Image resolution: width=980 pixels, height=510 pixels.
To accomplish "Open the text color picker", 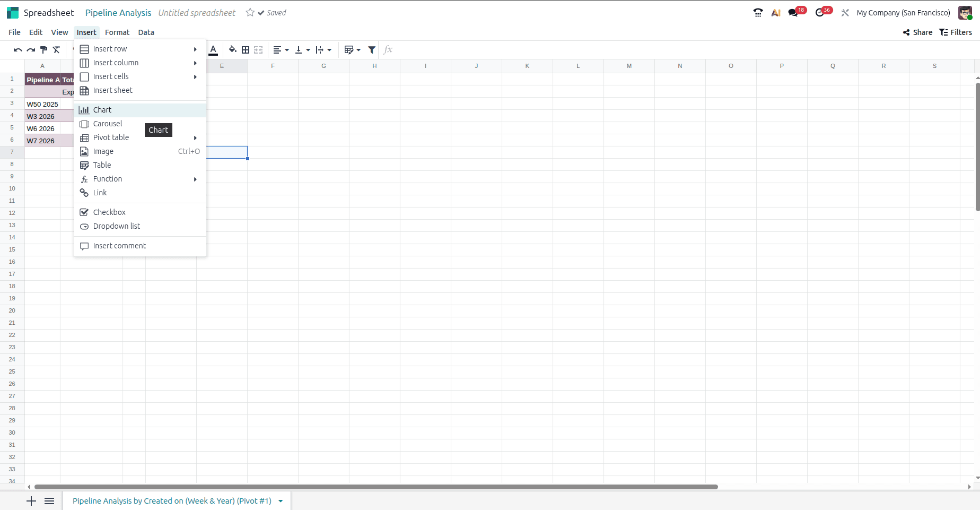I will (213, 50).
